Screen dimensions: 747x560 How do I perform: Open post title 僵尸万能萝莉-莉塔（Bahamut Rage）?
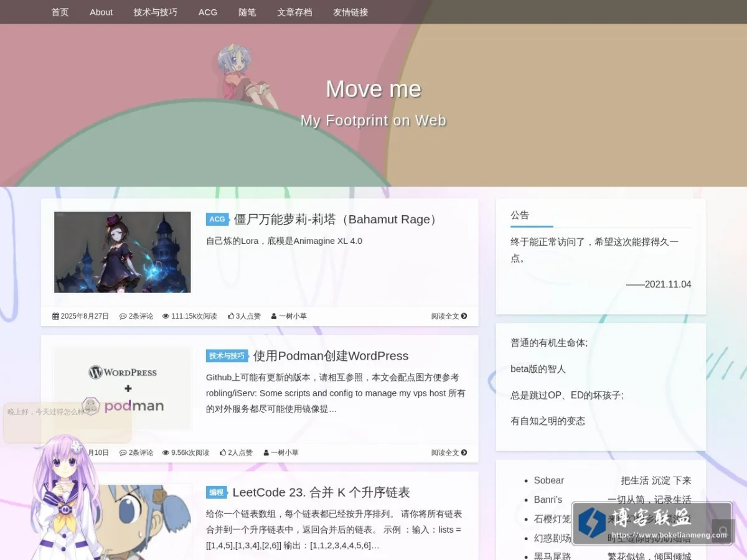[338, 219]
